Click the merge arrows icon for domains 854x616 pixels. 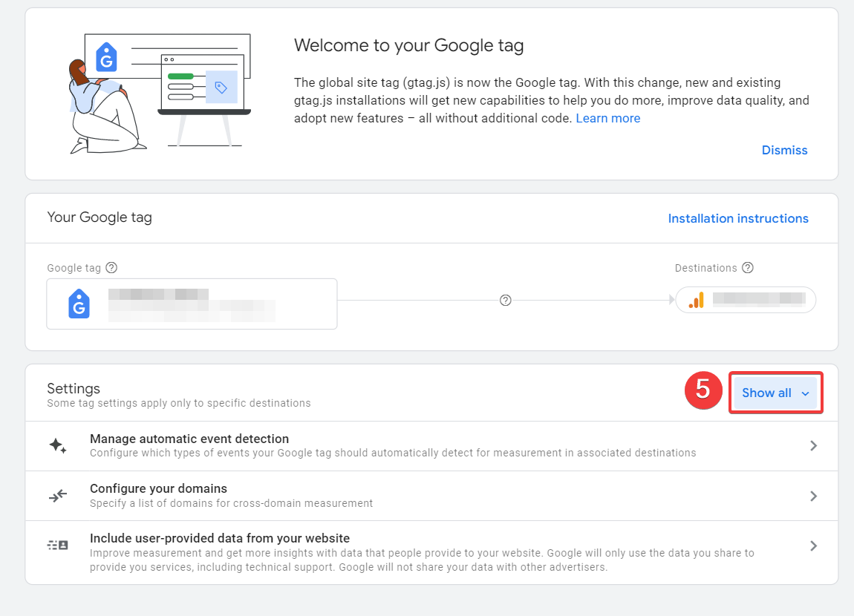click(58, 496)
